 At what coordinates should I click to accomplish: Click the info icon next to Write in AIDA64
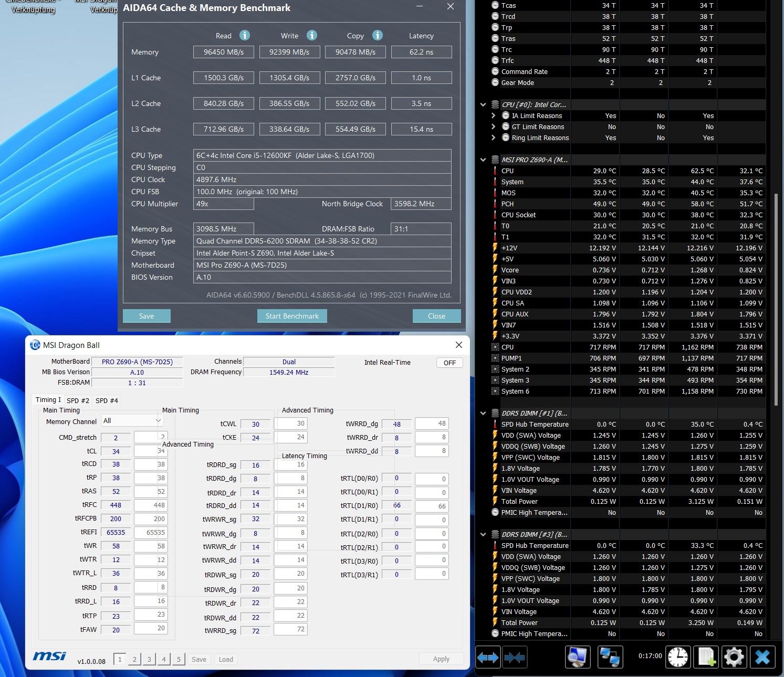tap(312, 35)
